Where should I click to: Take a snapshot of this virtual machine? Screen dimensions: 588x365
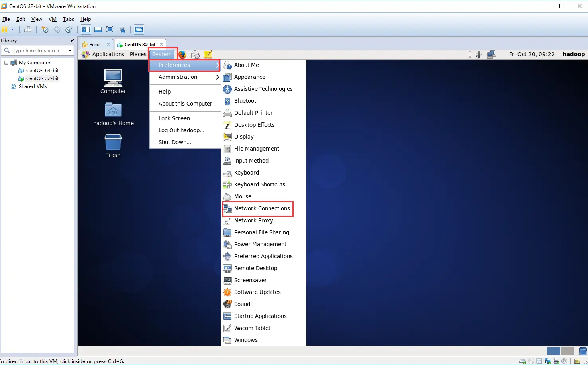tap(45, 29)
